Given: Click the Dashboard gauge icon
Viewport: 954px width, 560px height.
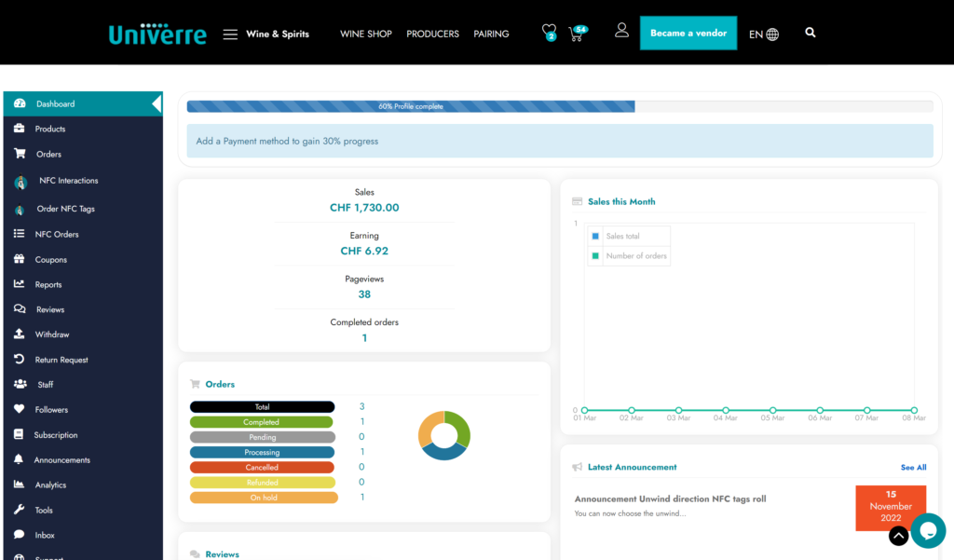Looking at the screenshot, I should (20, 103).
